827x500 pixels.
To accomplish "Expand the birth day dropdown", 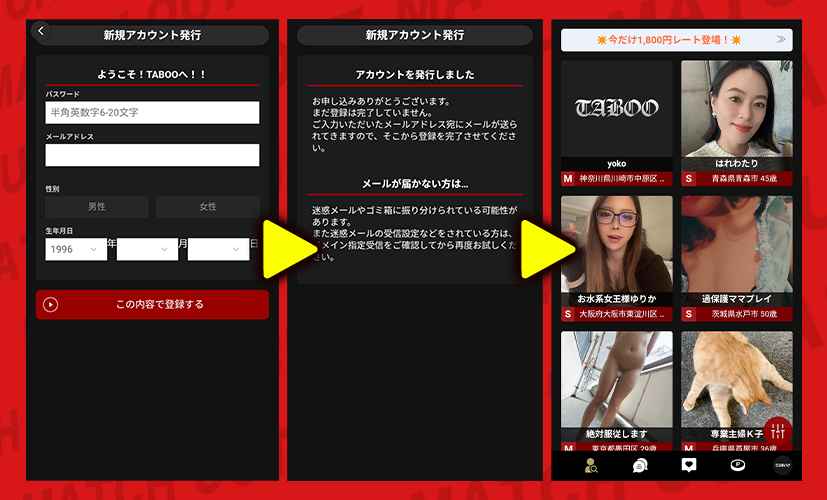I will coord(217,249).
